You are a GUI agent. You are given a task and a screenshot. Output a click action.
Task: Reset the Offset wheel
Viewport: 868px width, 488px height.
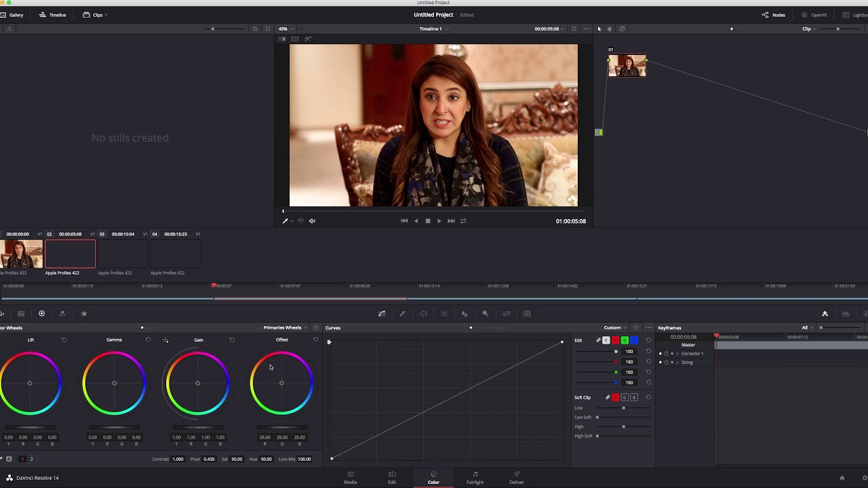pos(315,340)
